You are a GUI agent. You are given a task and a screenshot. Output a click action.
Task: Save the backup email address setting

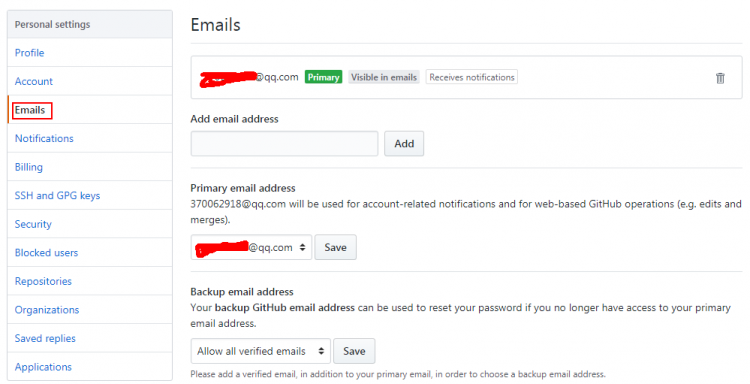(354, 351)
